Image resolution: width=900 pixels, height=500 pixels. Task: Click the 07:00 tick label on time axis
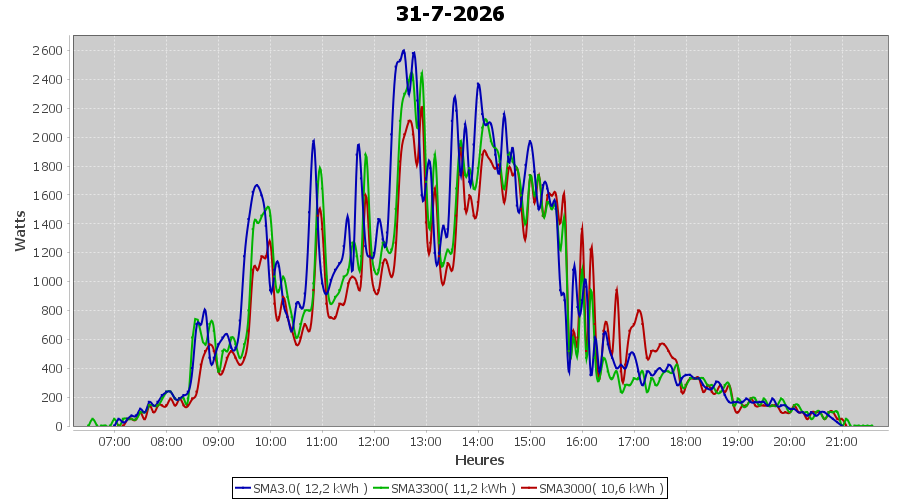tap(114, 441)
